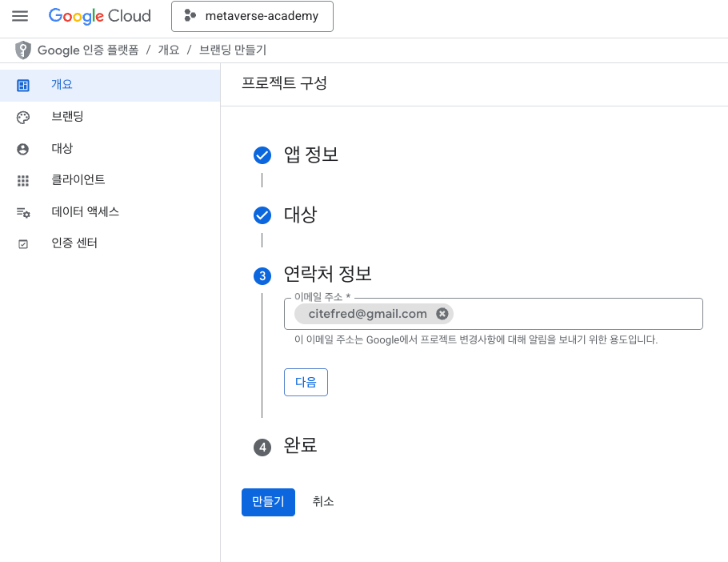This screenshot has height=562, width=728.
Task: Click the 데이터 액세스 settings-list icon
Action: [x=23, y=213]
